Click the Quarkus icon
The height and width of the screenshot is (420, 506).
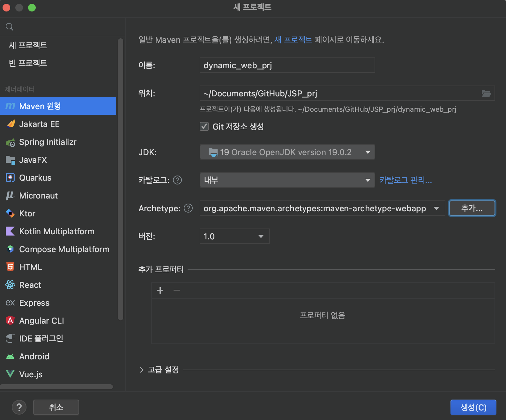pyautogui.click(x=10, y=178)
